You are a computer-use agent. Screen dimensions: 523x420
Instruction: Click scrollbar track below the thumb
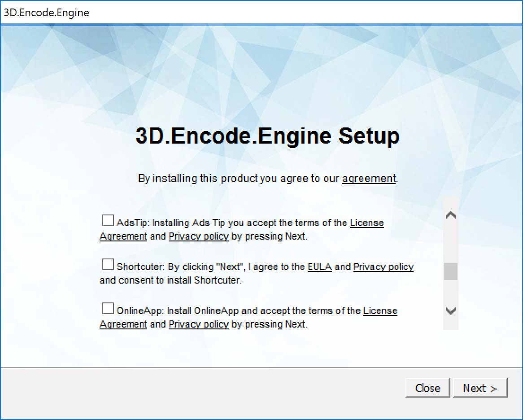451,293
